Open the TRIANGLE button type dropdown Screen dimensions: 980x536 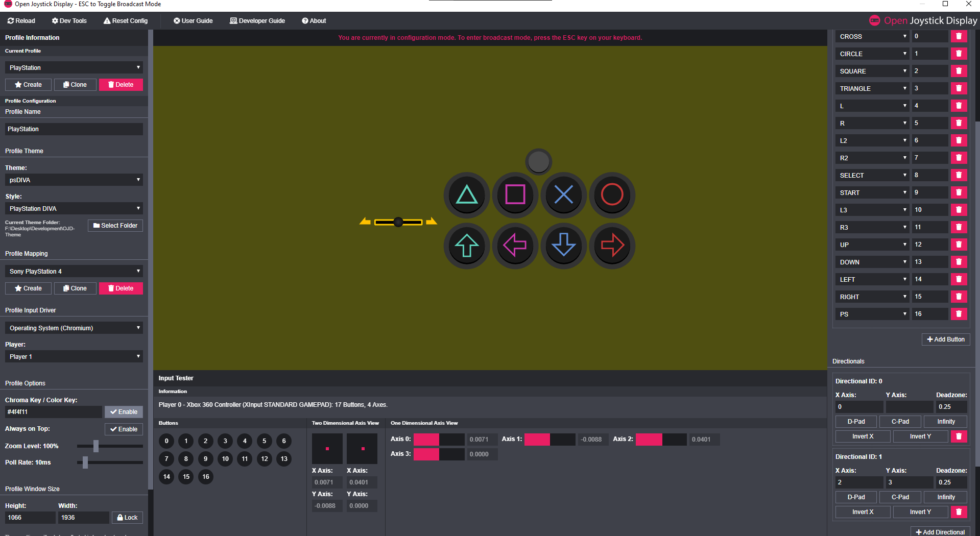(x=873, y=89)
